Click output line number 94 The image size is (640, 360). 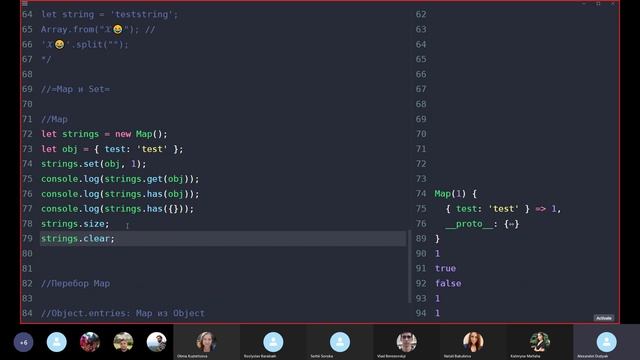(421, 313)
